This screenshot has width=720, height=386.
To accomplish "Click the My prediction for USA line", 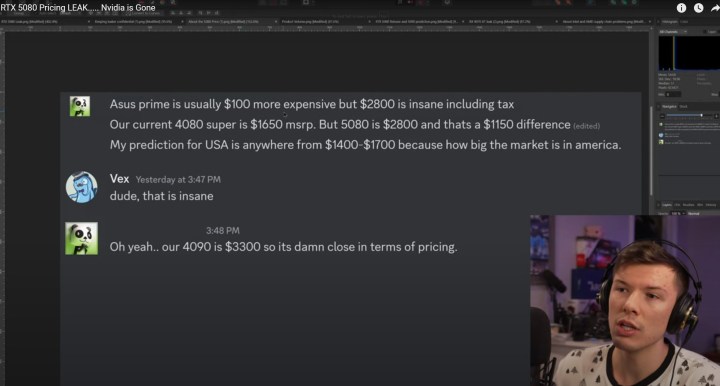I will [x=365, y=145].
